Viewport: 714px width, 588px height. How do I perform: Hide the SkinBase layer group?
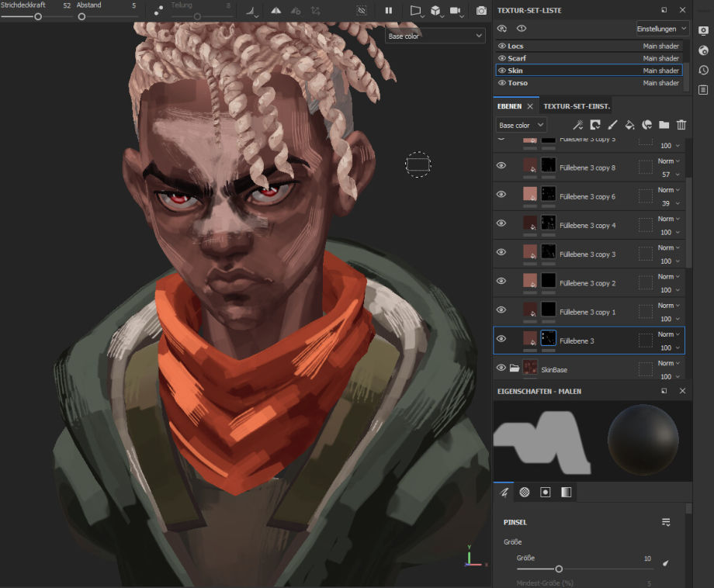(501, 367)
